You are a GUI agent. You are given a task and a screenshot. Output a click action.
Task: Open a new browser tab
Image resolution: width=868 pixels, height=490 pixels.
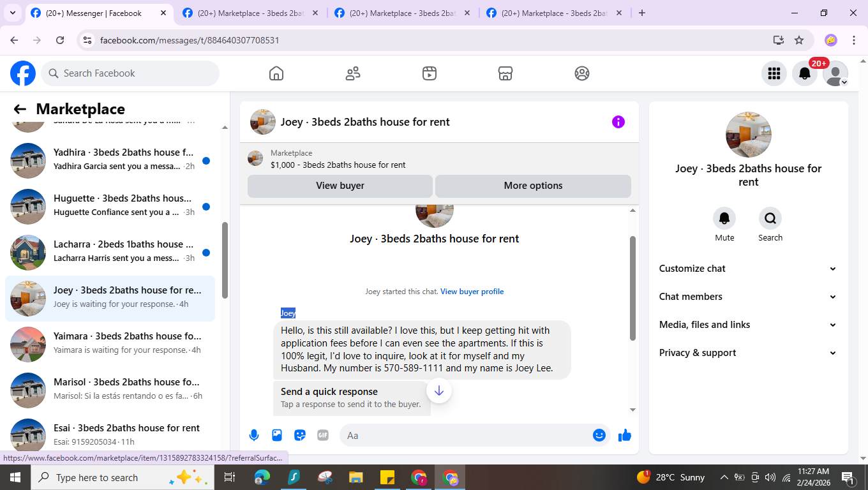(x=642, y=13)
